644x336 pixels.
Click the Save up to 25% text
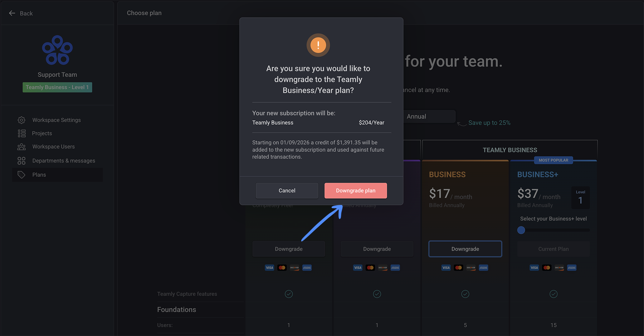489,123
